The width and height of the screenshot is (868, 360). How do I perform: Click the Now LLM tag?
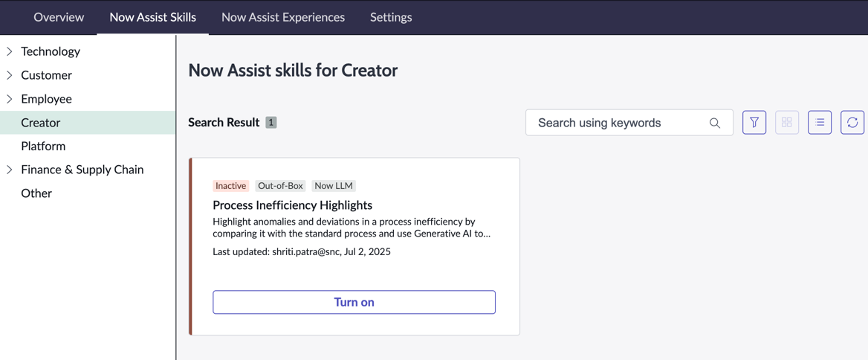334,185
